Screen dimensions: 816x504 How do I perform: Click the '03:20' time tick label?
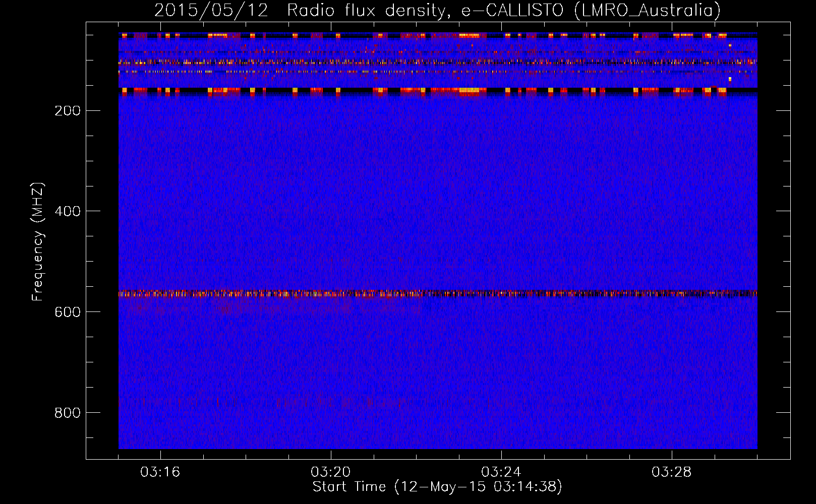coord(331,472)
